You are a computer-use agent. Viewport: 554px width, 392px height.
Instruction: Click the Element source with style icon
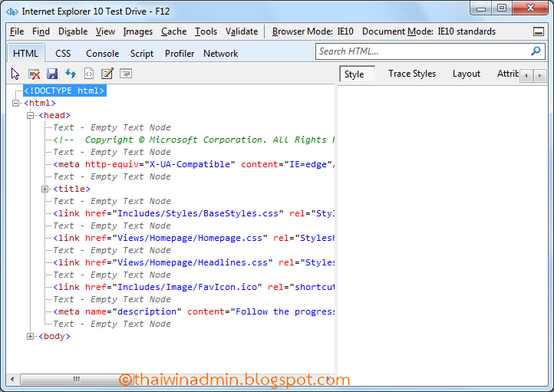89,74
